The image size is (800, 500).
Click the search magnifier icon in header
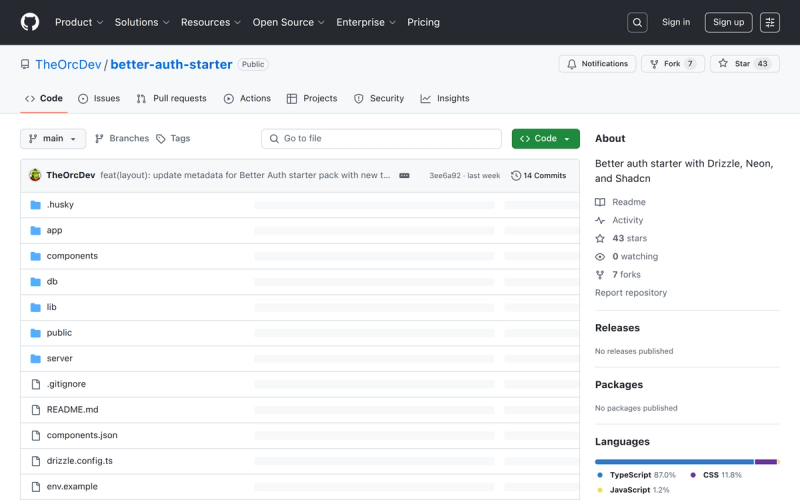pyautogui.click(x=637, y=22)
